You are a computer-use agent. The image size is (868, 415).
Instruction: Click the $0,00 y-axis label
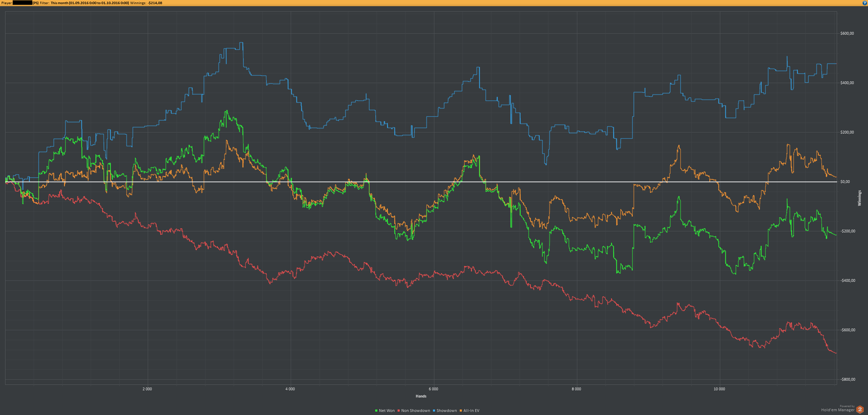(845, 182)
